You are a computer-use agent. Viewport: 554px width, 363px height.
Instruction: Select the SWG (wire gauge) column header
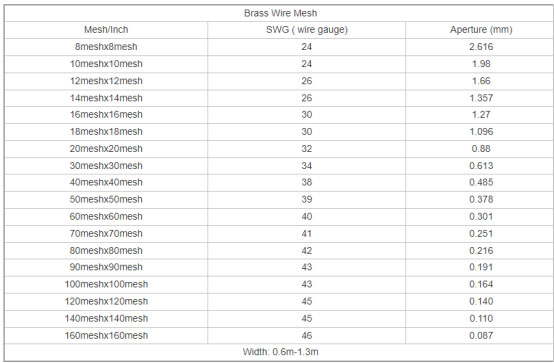pyautogui.click(x=307, y=30)
